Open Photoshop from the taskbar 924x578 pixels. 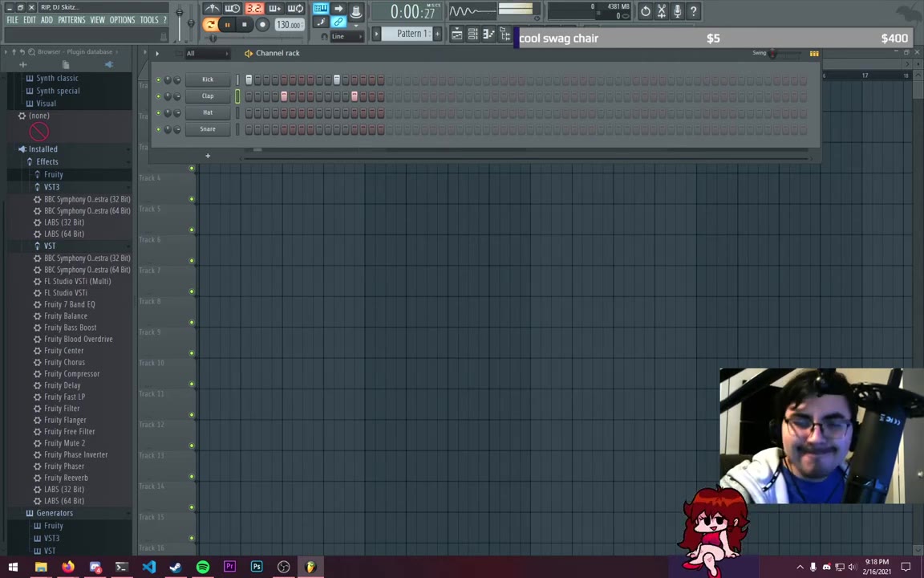point(257,567)
